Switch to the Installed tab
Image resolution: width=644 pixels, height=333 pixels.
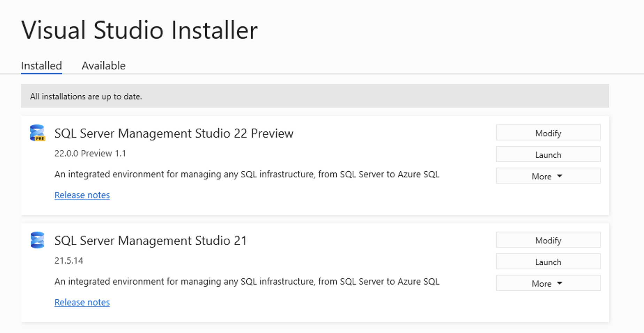tap(41, 65)
